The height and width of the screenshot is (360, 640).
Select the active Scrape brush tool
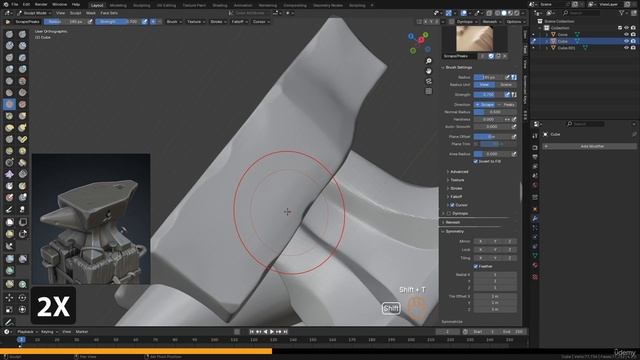9,104
